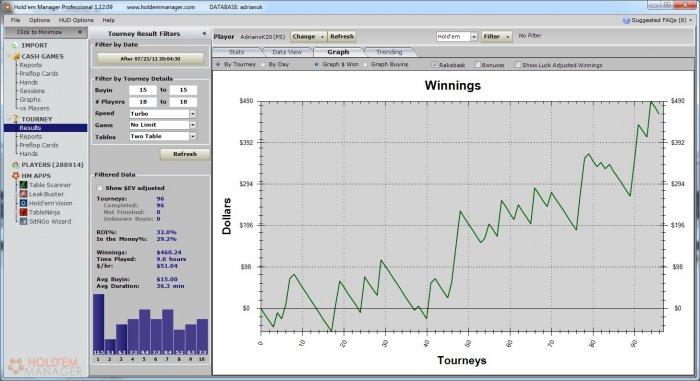Click the IMPORT icon in the sidebar
This screenshot has width=700, height=381.
[15, 45]
